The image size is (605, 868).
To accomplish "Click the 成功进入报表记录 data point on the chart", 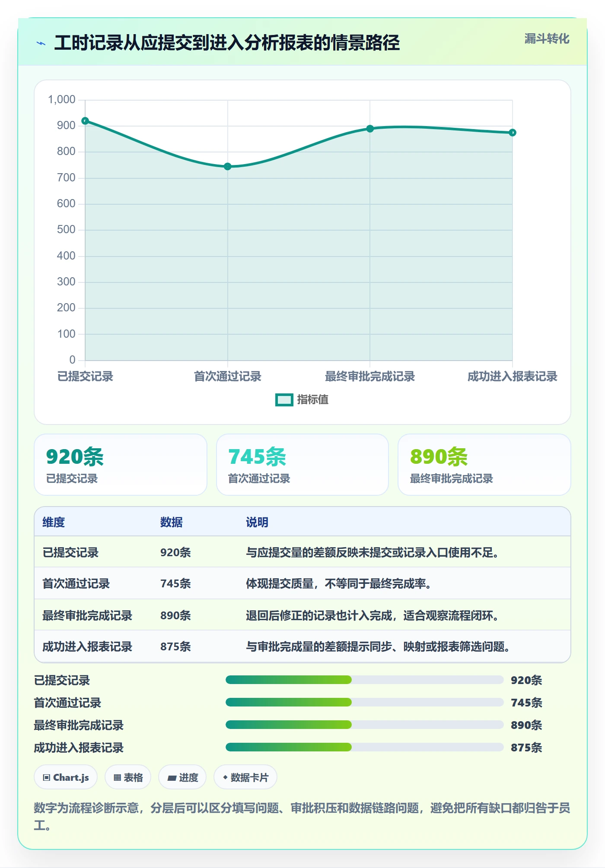I will tap(512, 133).
